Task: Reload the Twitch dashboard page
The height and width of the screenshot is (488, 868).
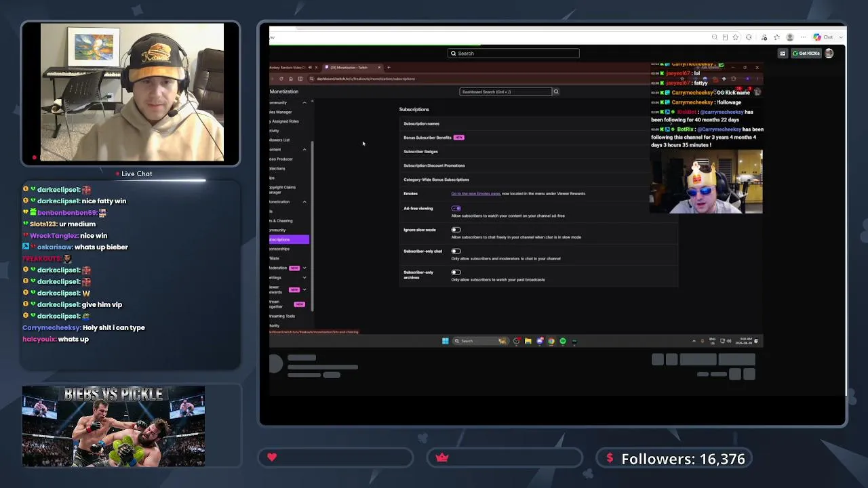Action: click(281, 79)
